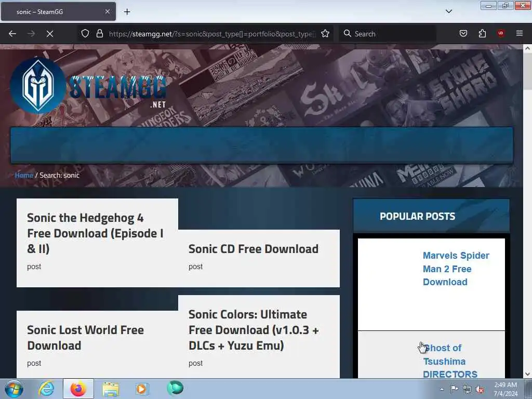Click the Search: sonic breadcrumb text

click(x=59, y=175)
